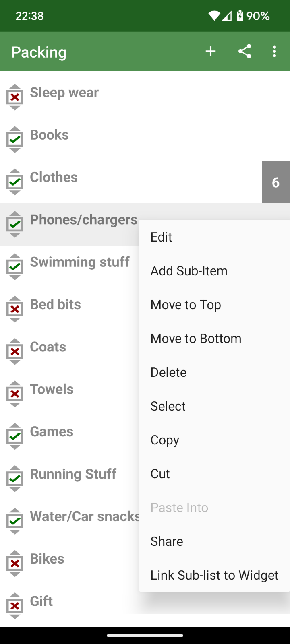The height and width of the screenshot is (644, 290).
Task: Uncheck the Books checkbox
Action: click(x=15, y=140)
